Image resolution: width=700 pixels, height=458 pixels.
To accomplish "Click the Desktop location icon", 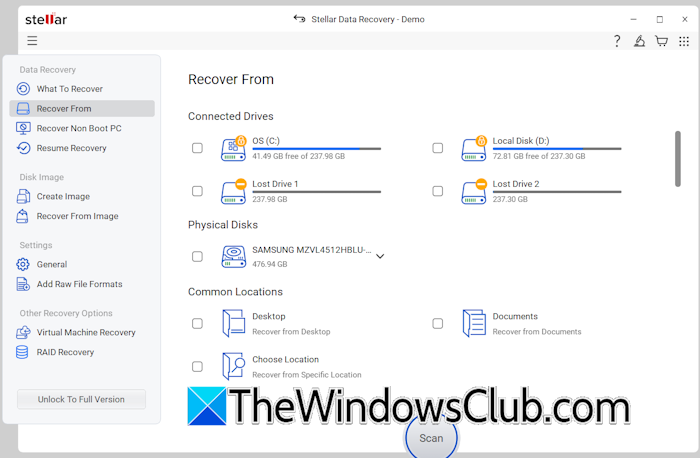I will (x=233, y=323).
